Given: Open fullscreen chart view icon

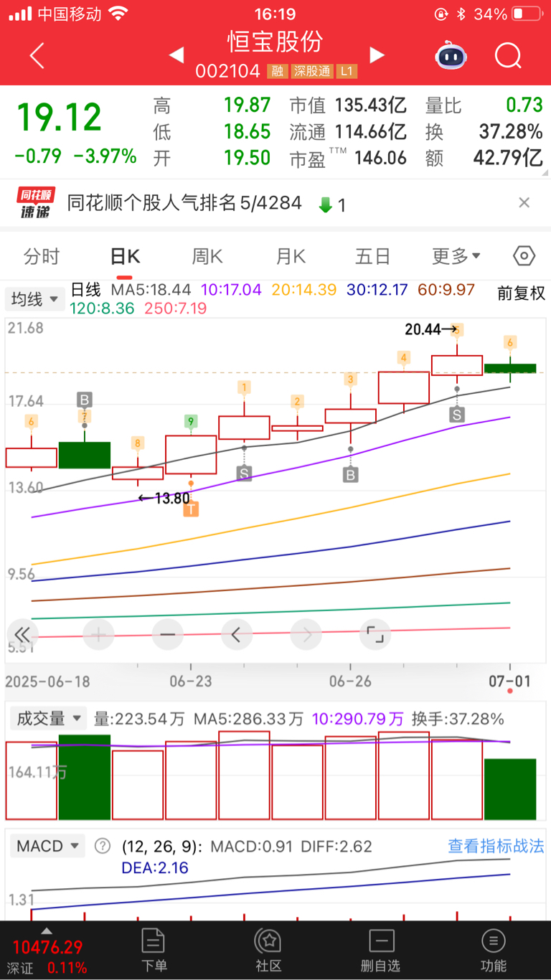Looking at the screenshot, I should click(375, 634).
